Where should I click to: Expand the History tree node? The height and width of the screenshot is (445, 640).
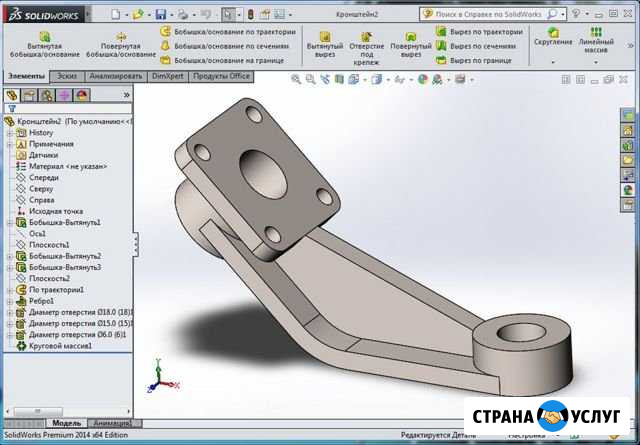tap(10, 133)
